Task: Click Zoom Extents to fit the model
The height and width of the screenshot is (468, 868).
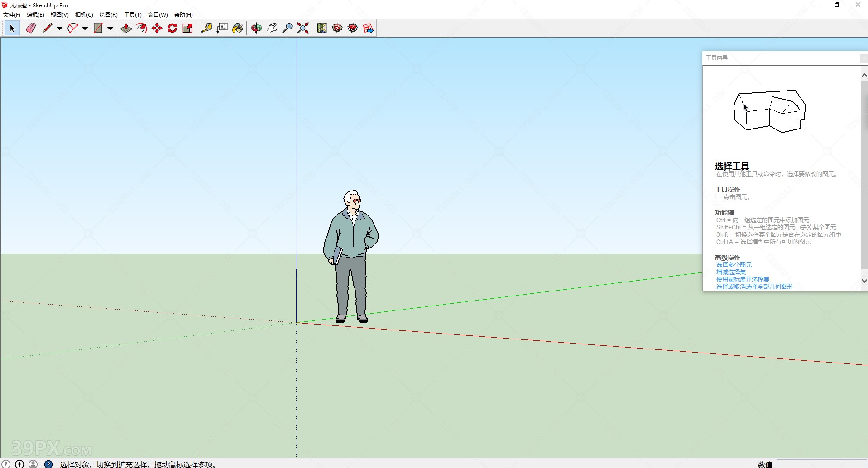Action: pos(302,28)
